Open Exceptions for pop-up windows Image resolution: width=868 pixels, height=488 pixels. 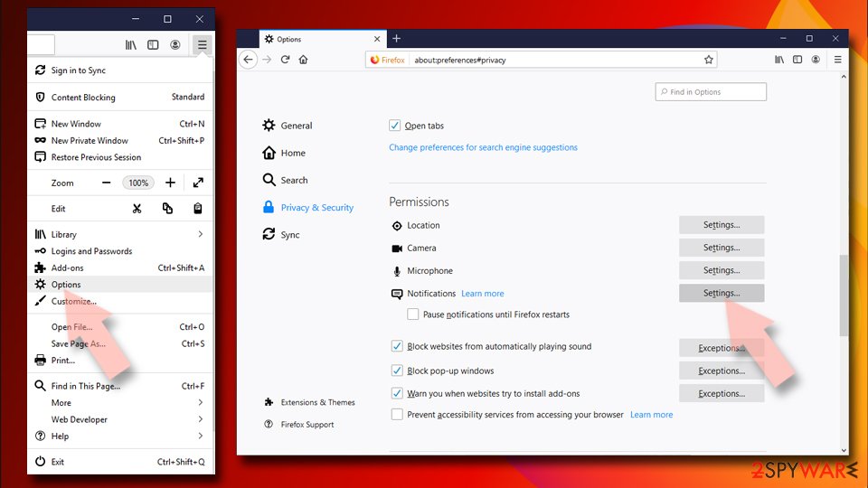(722, 371)
